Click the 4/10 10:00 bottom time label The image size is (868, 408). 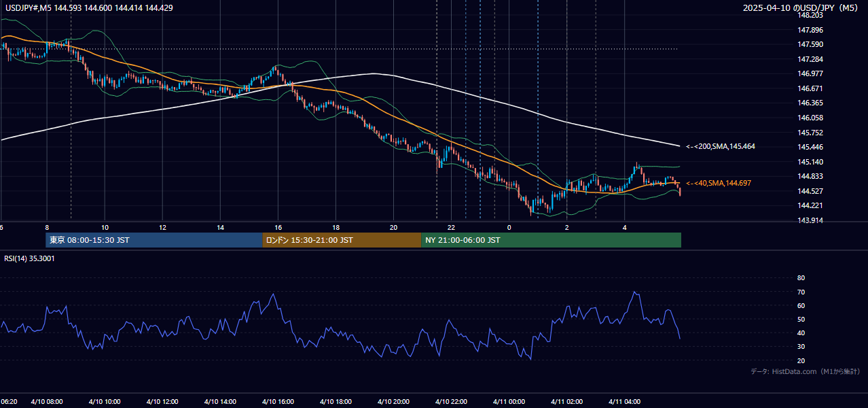tap(105, 402)
